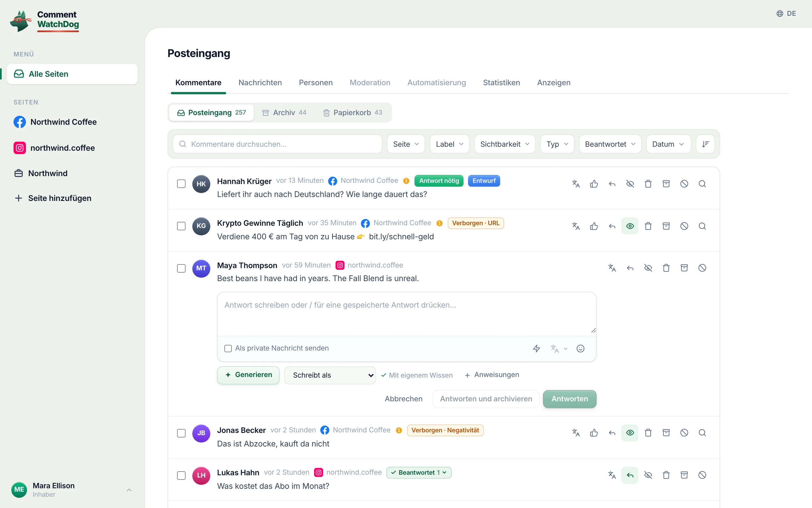The image size is (812, 508).
Task: Open the Papierkorb folder
Action: (x=352, y=113)
